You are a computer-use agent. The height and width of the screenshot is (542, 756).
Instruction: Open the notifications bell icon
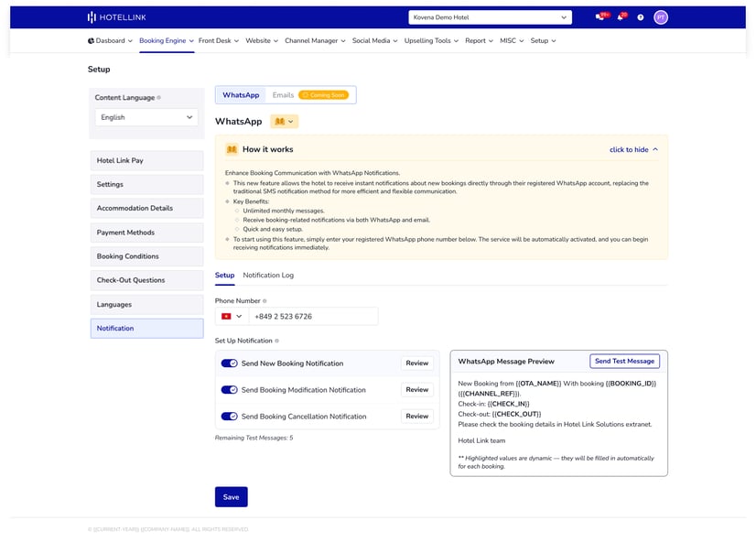tap(621, 17)
